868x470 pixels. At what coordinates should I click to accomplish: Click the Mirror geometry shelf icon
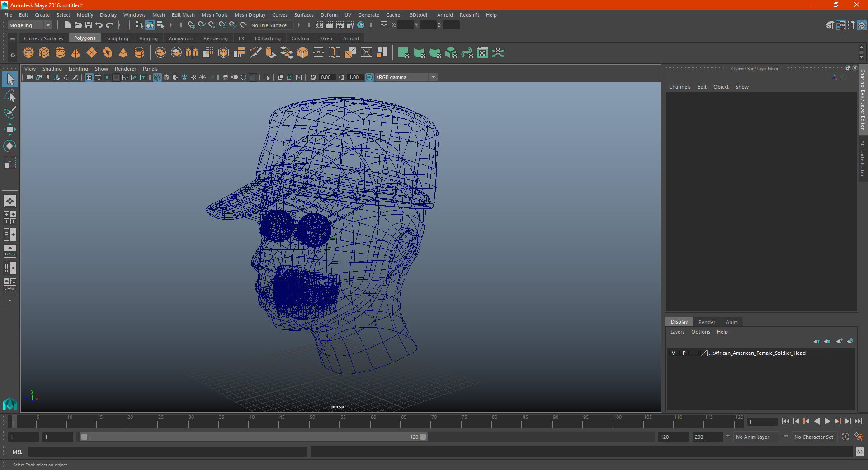click(x=192, y=53)
